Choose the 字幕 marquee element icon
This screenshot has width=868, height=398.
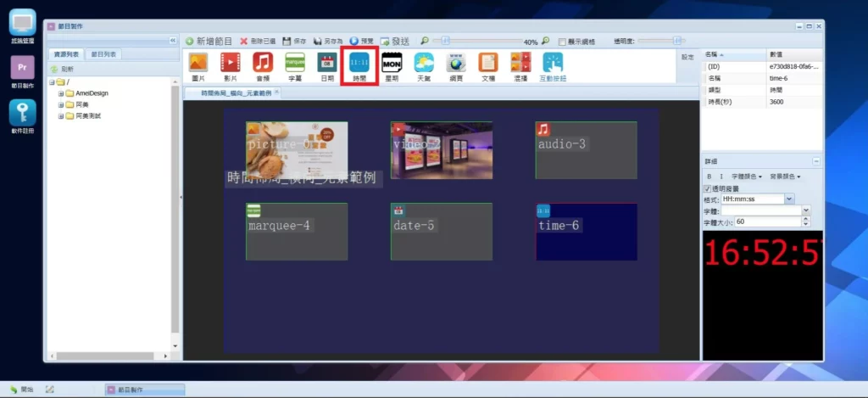294,64
